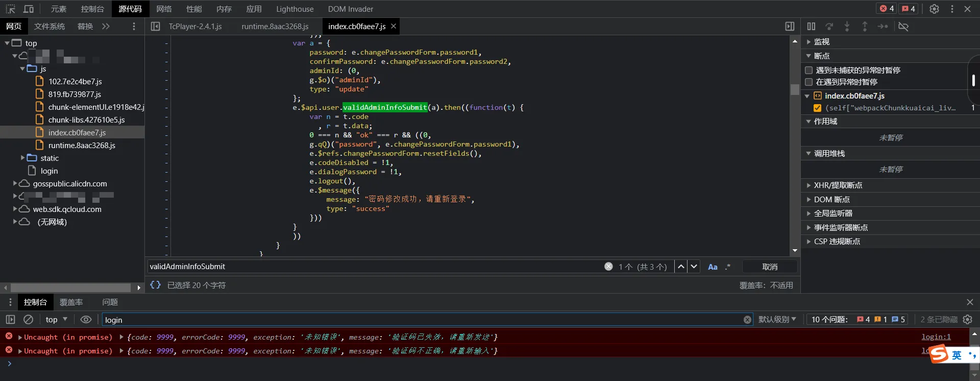Open live expression eye icon
Image resolution: width=980 pixels, height=381 pixels.
click(x=86, y=319)
